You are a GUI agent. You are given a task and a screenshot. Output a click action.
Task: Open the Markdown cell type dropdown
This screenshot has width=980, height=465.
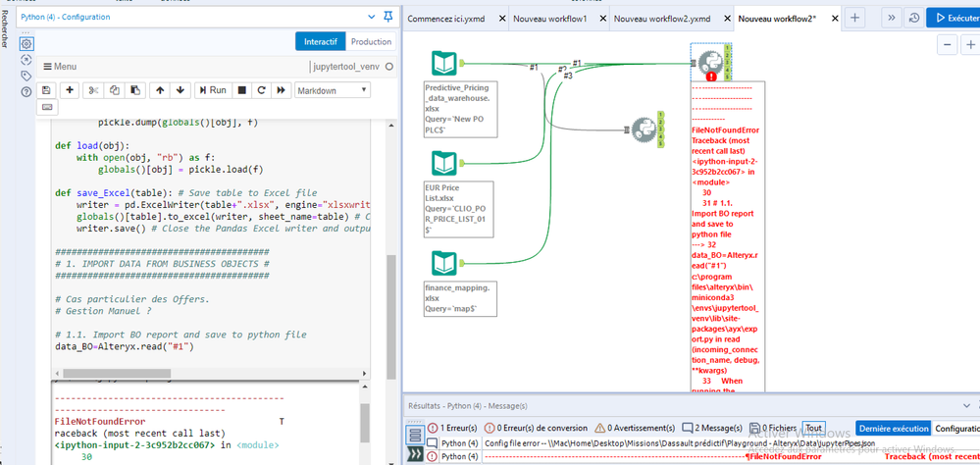pos(333,90)
